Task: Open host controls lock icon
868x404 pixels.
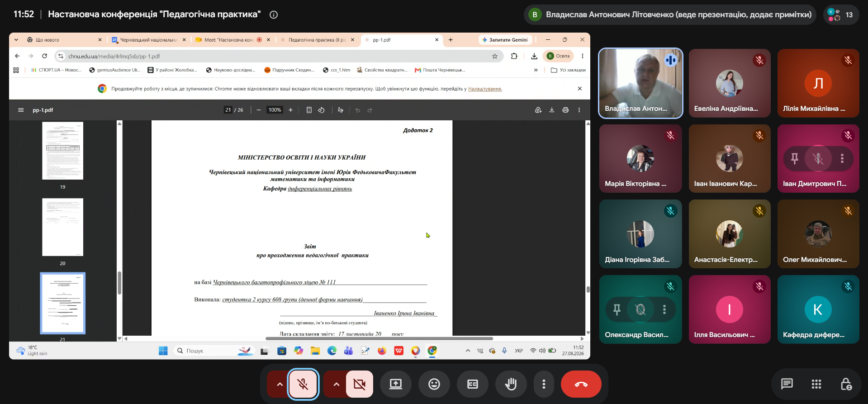Action: click(846, 384)
